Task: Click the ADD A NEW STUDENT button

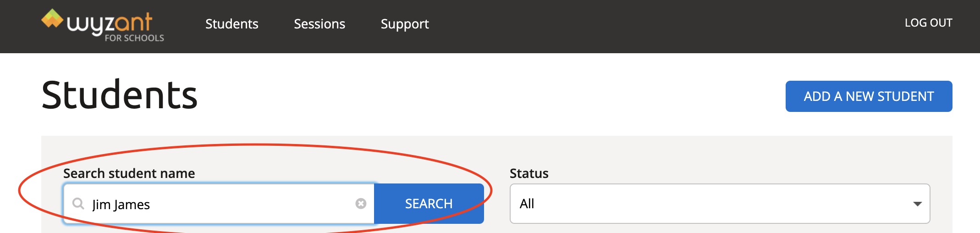Action: (869, 96)
